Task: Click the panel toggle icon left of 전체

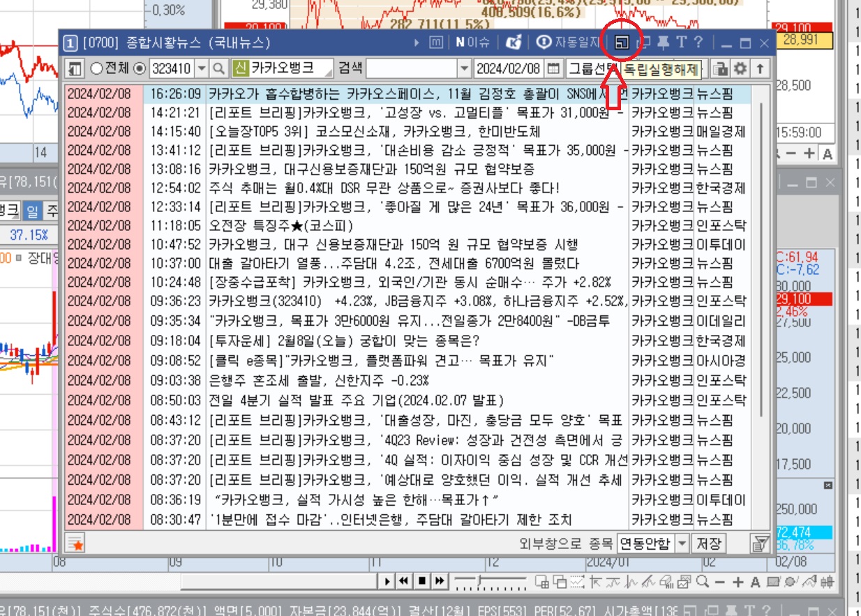Action: 75,68
